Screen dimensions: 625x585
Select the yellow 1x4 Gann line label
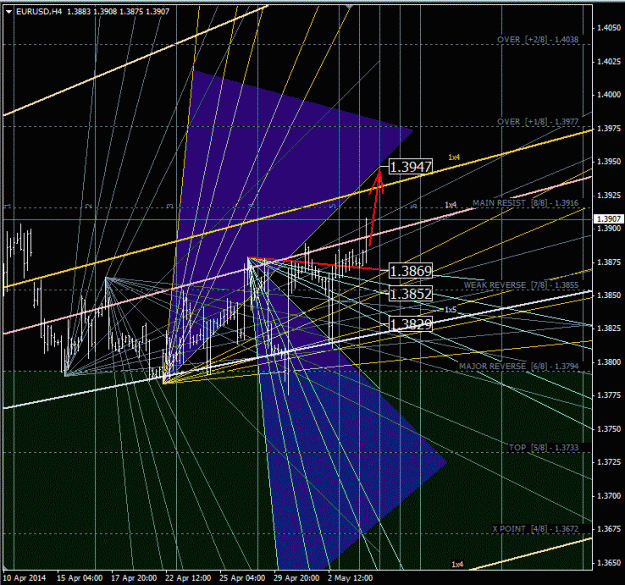point(454,157)
